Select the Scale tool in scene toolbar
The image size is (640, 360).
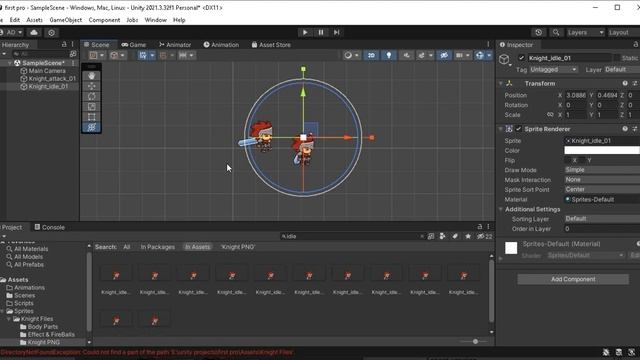91,107
